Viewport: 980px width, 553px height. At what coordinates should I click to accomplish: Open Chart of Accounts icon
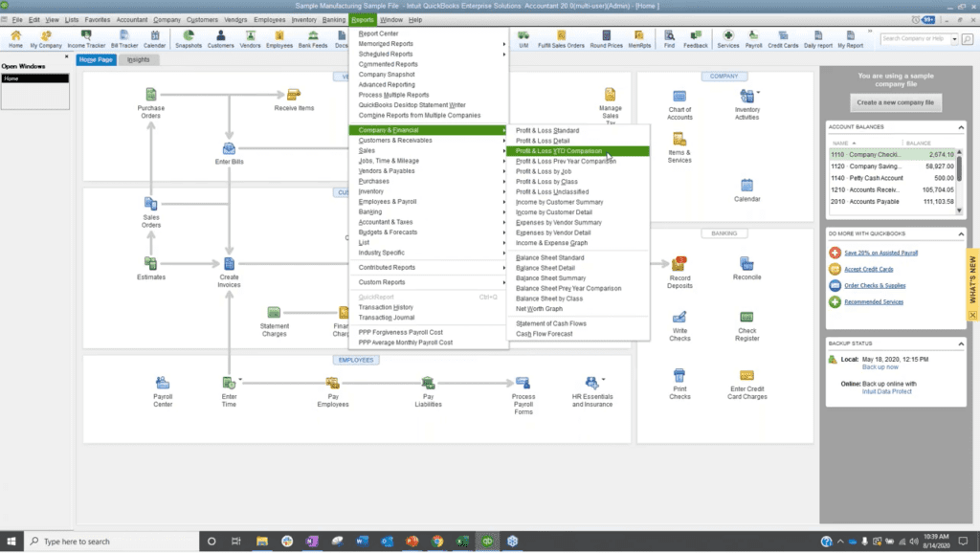click(679, 105)
